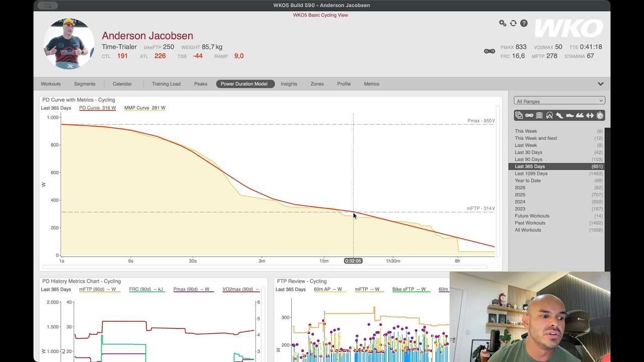Toggle the VO2max (90d) legend series
The height and width of the screenshot is (362, 644).
point(240,290)
